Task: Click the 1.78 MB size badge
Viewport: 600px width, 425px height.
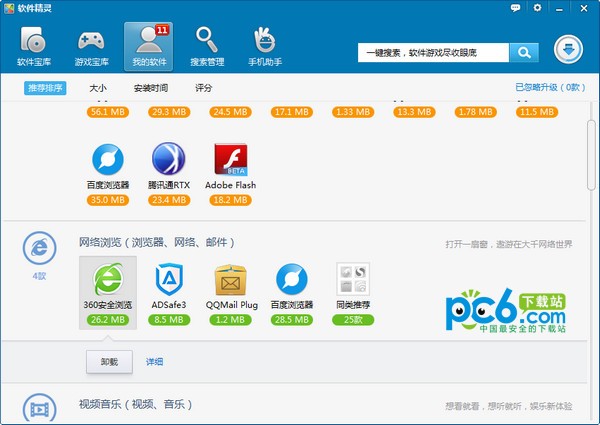Action: click(476, 112)
